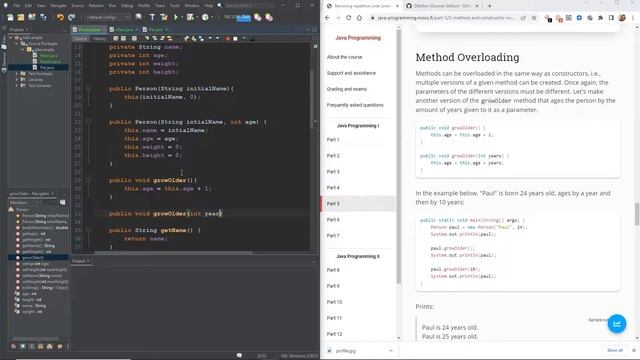The width and height of the screenshot is (640, 360).
Task: Click the Save All icon in NetBeans toolbar
Action: pos(43,17)
